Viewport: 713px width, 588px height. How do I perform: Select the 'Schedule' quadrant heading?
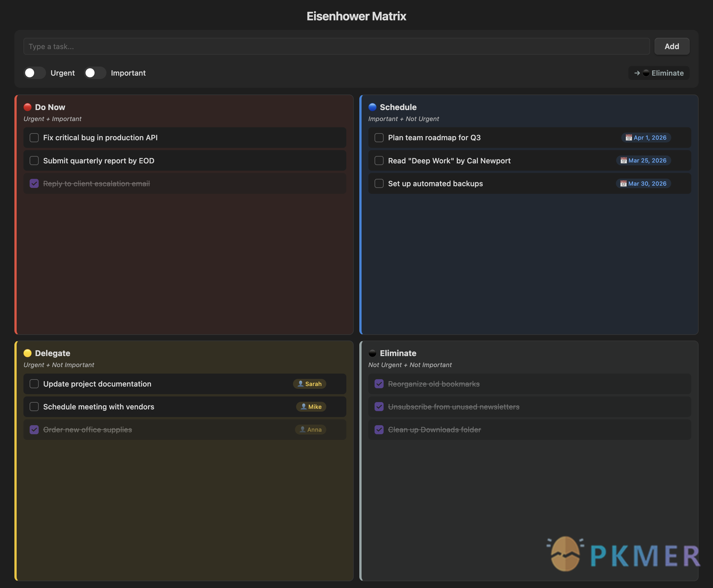[x=398, y=107]
